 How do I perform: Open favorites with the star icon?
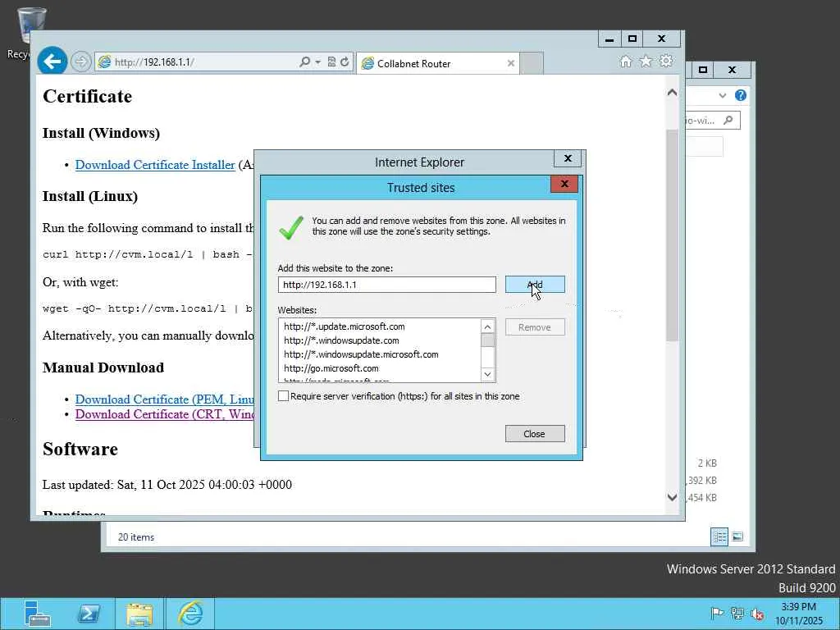tap(646, 62)
